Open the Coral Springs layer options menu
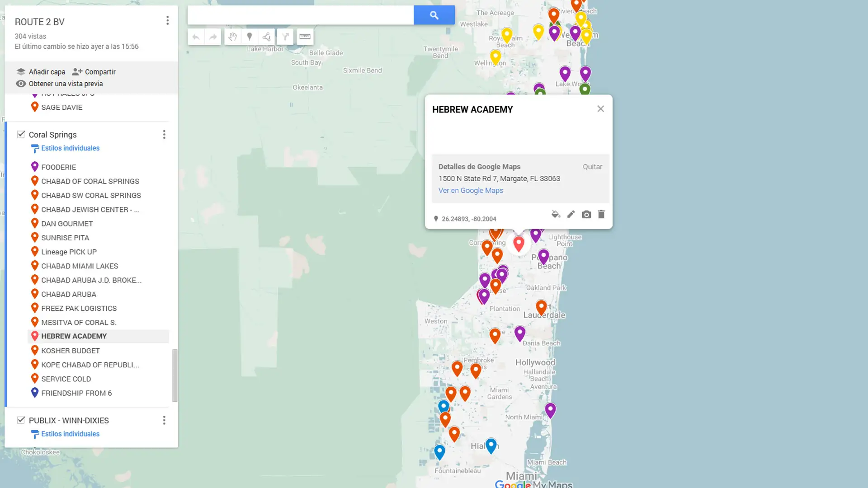 pos(164,134)
